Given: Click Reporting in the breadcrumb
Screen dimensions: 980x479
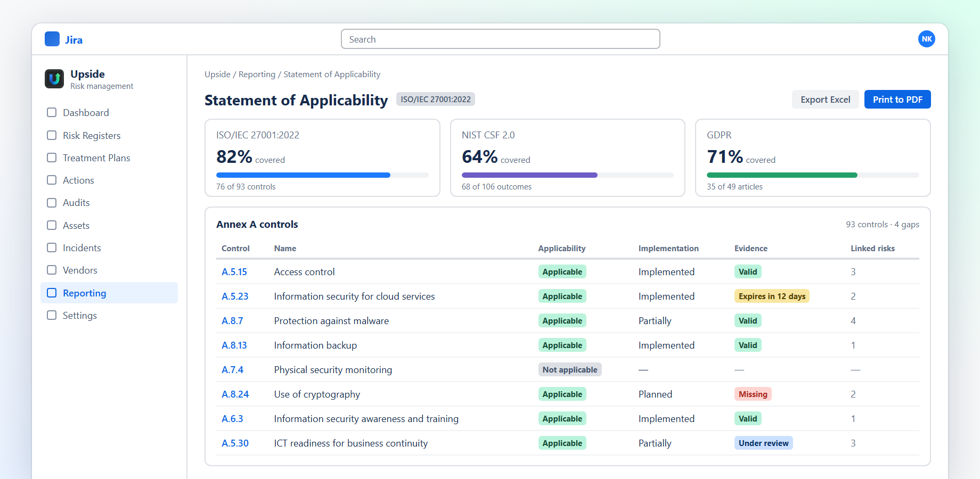Looking at the screenshot, I should click(257, 75).
